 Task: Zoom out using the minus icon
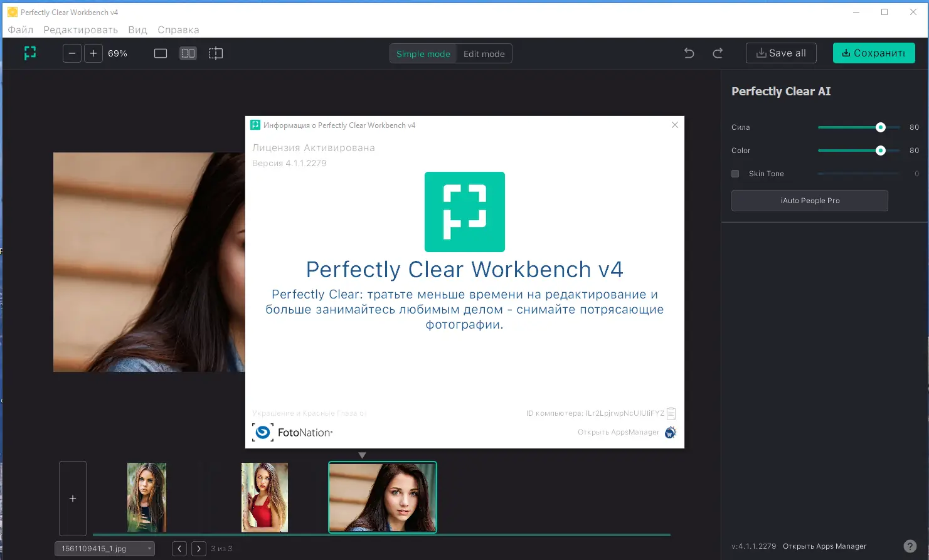coord(72,53)
